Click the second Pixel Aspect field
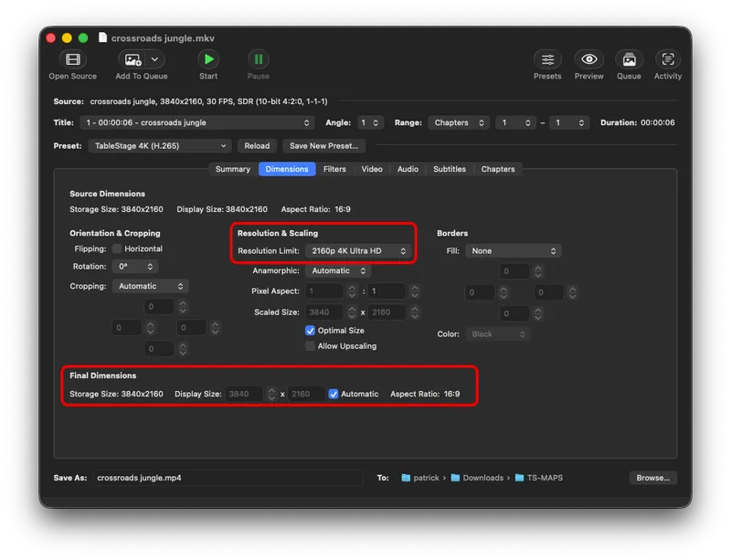The width and height of the screenshot is (731, 560). coord(387,291)
